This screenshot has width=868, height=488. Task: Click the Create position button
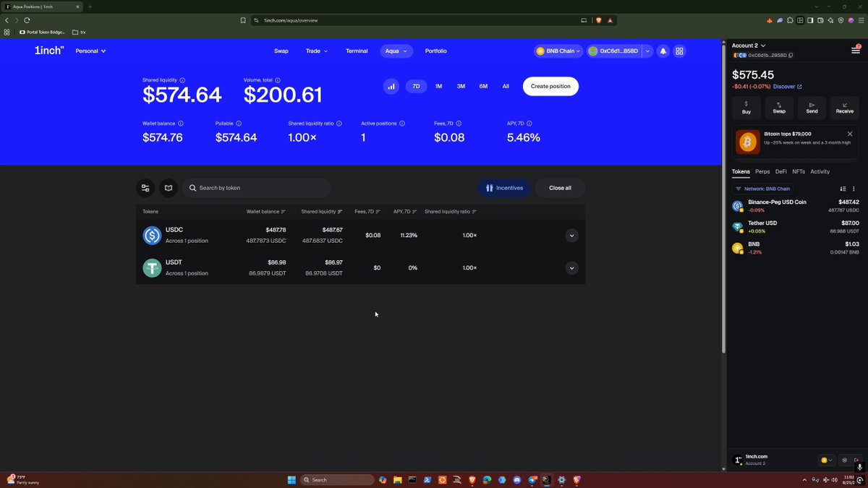click(550, 86)
